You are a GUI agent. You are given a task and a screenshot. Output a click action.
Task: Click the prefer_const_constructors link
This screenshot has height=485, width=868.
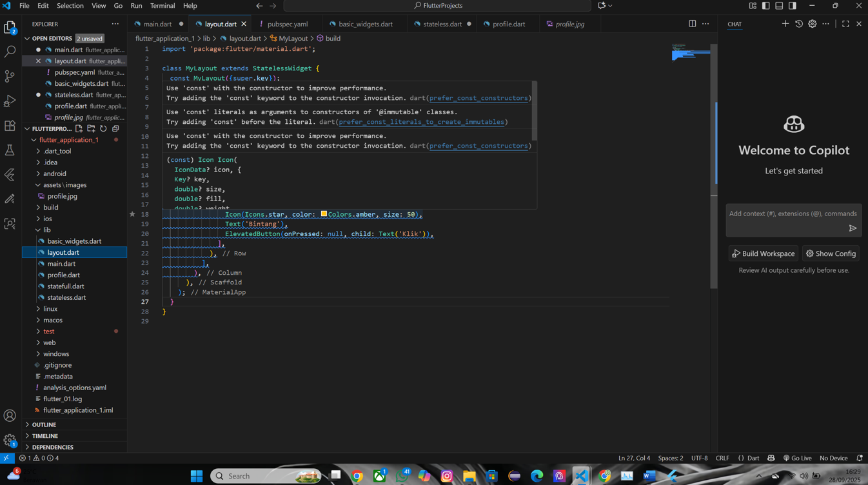[478, 97]
